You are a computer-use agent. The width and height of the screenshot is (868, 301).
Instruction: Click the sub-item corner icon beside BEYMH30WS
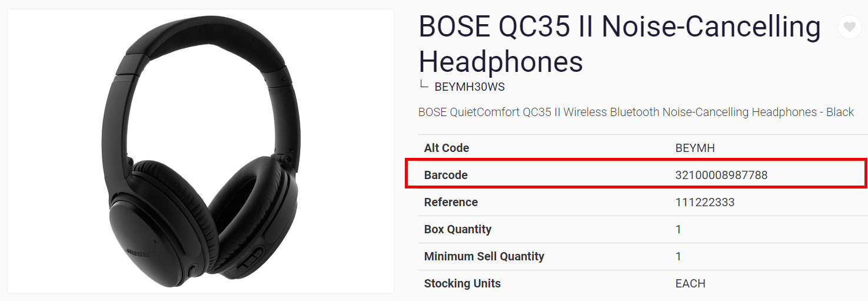click(423, 85)
